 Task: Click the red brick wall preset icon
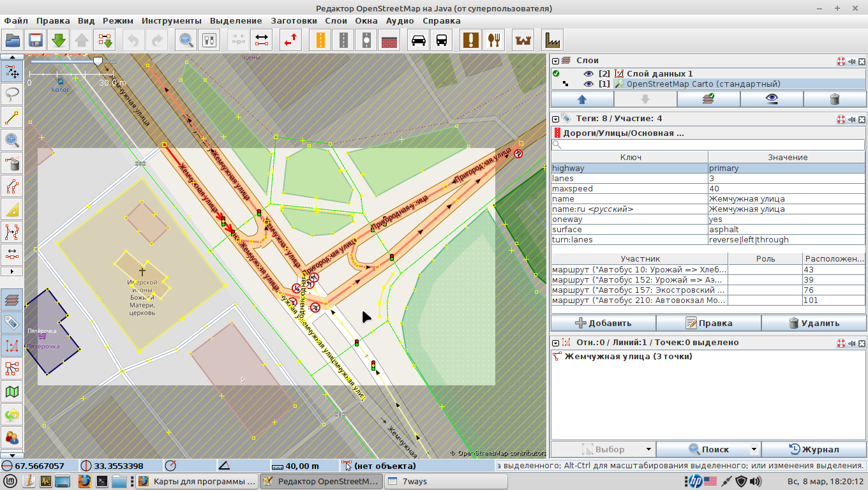tap(389, 40)
